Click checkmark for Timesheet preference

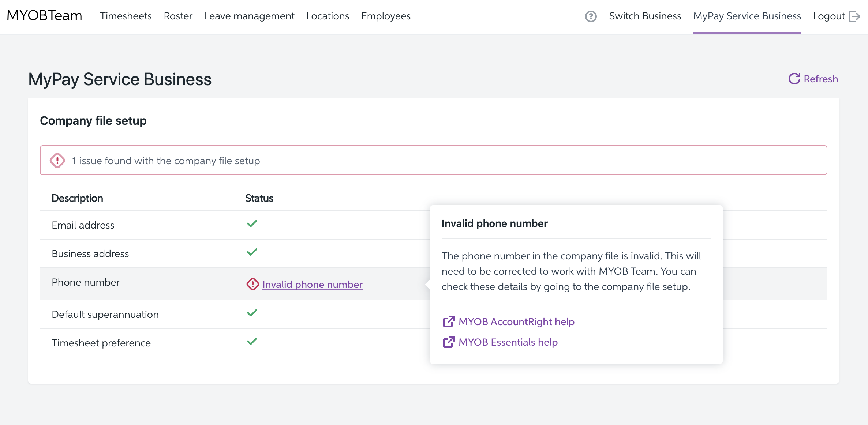click(x=252, y=341)
